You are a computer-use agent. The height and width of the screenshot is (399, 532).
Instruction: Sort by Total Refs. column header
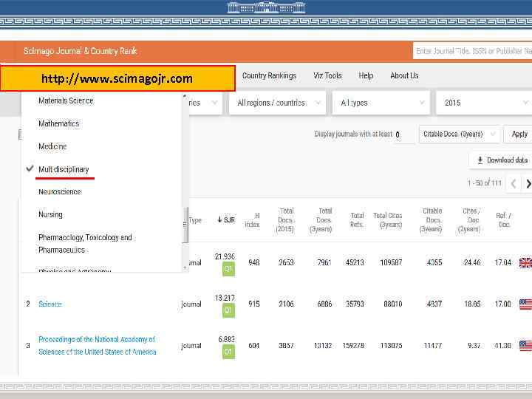coord(357,220)
